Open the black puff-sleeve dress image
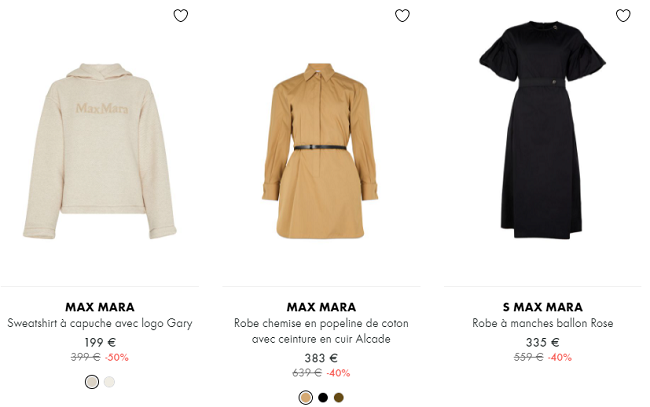 542,140
